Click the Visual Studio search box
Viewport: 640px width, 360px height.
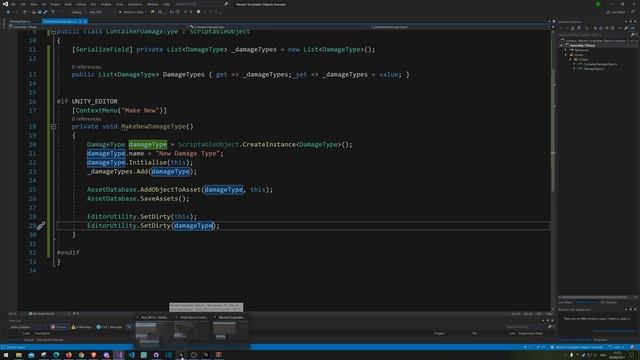pos(201,4)
